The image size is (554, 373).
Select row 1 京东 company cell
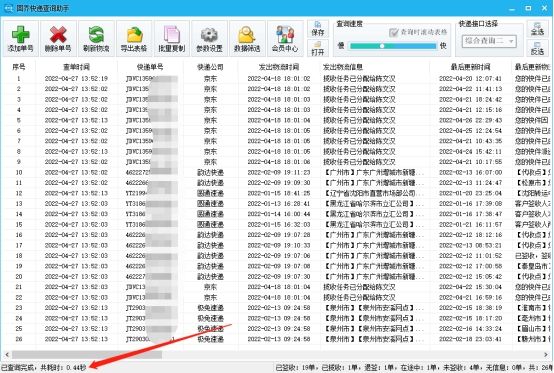pyautogui.click(x=210, y=78)
